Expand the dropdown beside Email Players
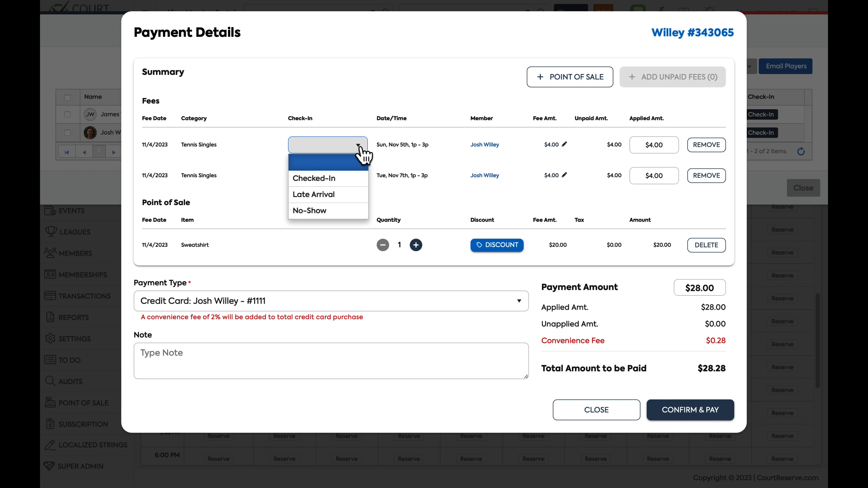 (x=749, y=66)
